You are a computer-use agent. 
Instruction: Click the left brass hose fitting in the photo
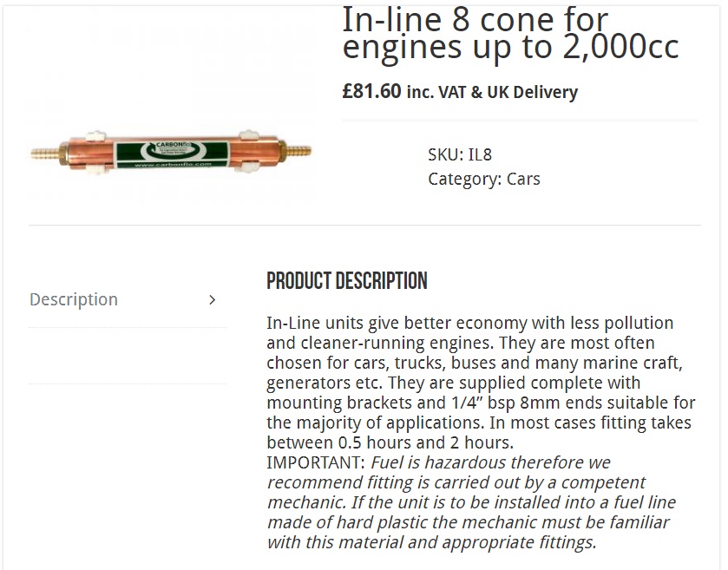pos(45,154)
